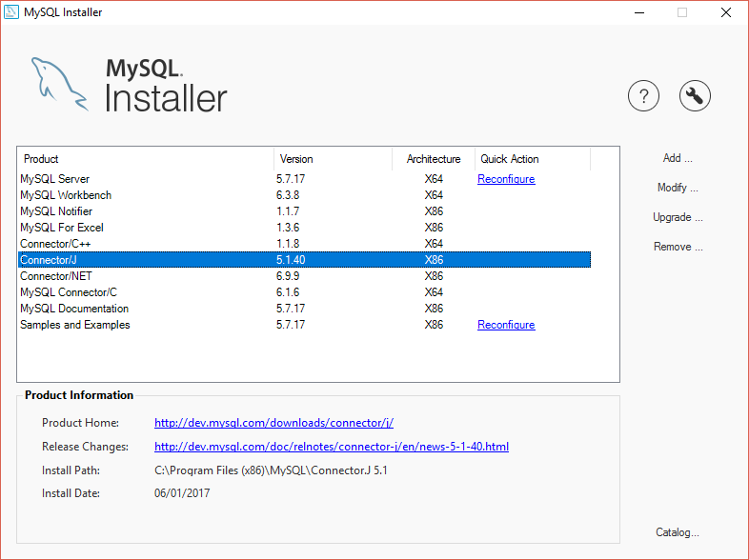
Task: Close the MySQL Installer window
Action: pos(725,12)
